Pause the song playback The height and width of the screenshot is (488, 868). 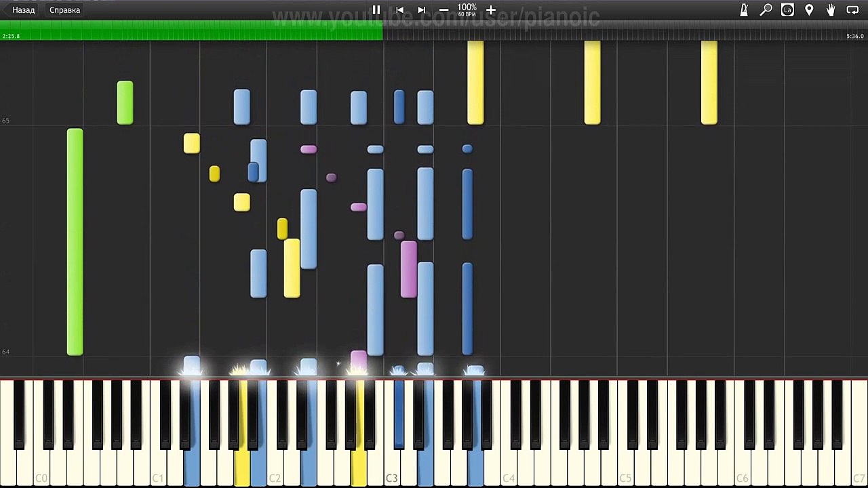(x=376, y=10)
